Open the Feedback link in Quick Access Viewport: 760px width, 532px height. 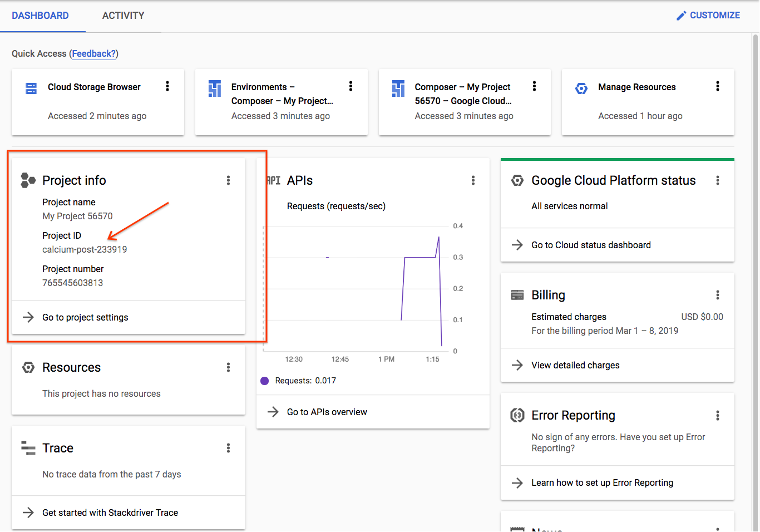93,53
